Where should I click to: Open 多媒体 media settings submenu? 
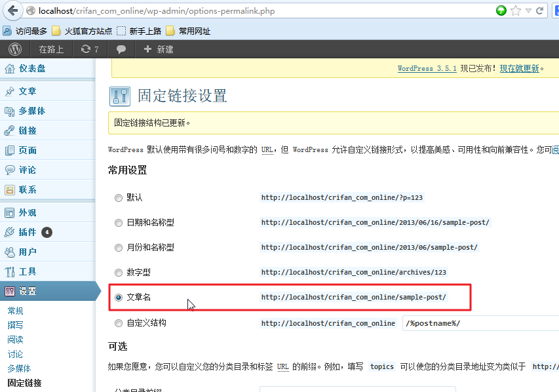pos(19,368)
